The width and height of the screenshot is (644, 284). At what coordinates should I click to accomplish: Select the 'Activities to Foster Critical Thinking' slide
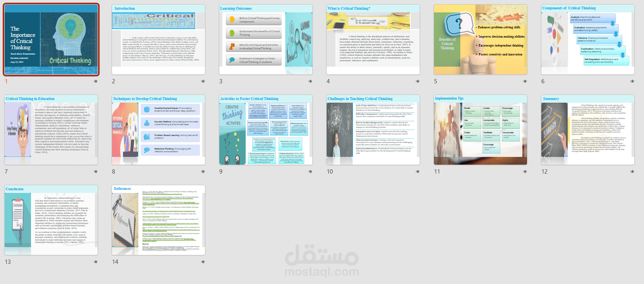[266, 130]
